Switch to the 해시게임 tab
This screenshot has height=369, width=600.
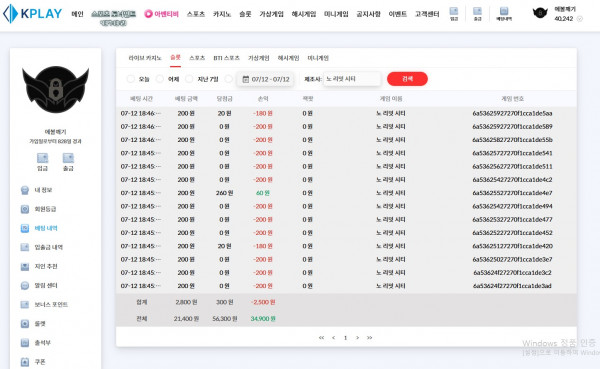288,58
